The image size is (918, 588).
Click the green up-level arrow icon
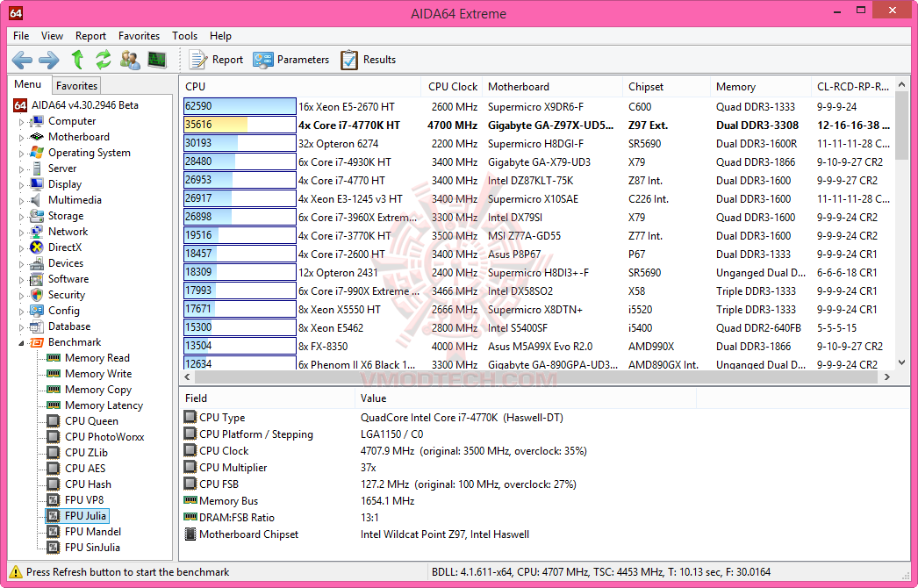tap(77, 59)
